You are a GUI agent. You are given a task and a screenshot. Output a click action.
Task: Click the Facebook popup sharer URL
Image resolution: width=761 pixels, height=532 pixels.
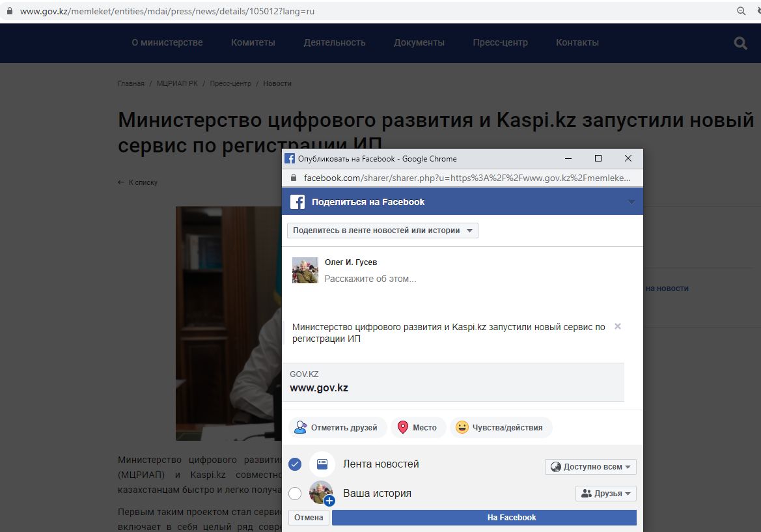click(x=467, y=178)
